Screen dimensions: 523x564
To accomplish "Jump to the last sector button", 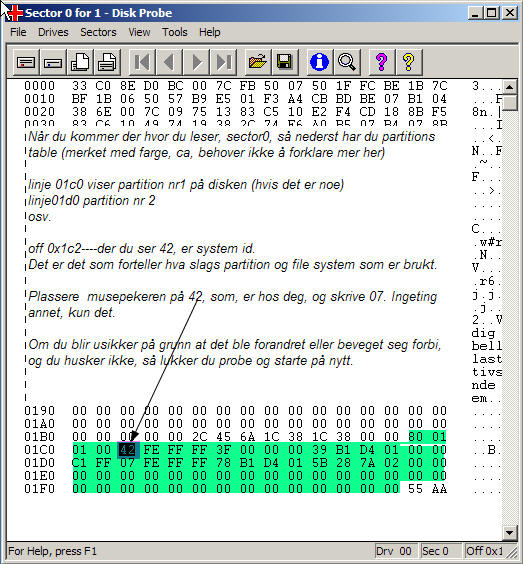I will coord(223,62).
